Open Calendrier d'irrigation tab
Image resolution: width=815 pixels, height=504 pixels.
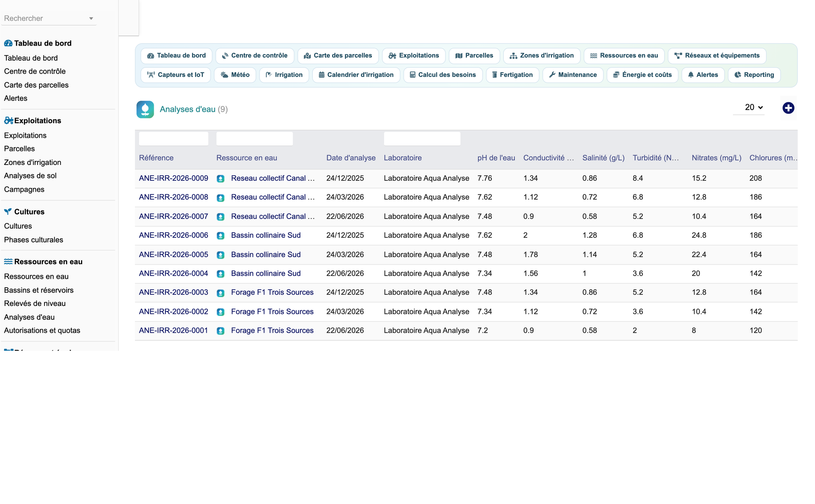tap(356, 75)
